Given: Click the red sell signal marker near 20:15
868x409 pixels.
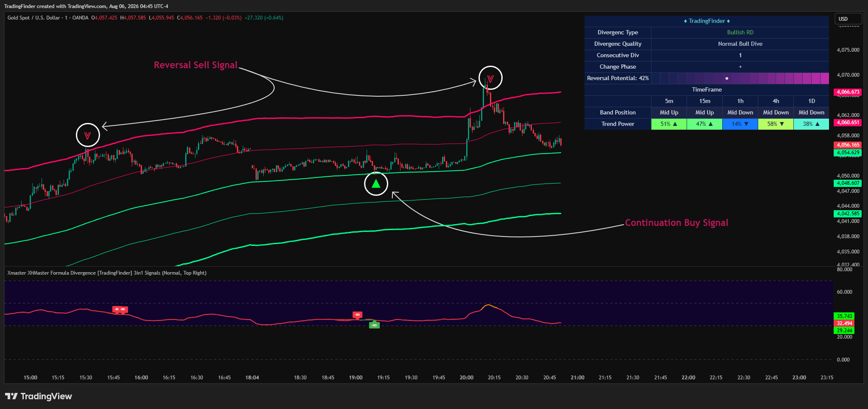Looking at the screenshot, I should tap(490, 78).
